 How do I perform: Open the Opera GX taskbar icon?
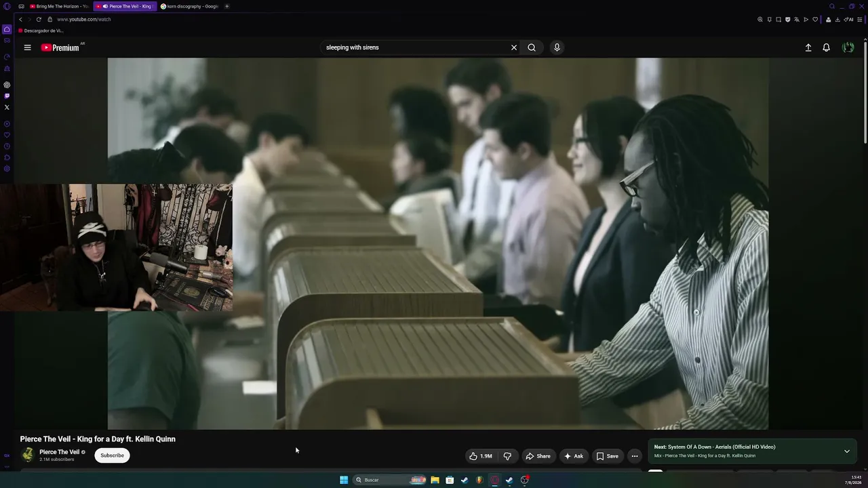coord(494,480)
